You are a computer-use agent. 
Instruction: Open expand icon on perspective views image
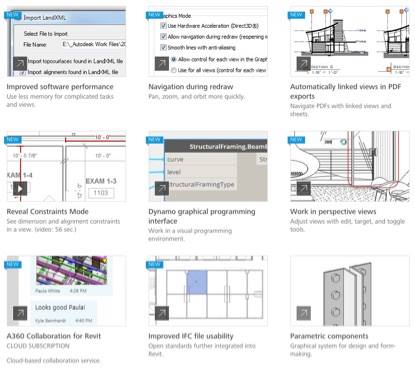[x=303, y=188]
